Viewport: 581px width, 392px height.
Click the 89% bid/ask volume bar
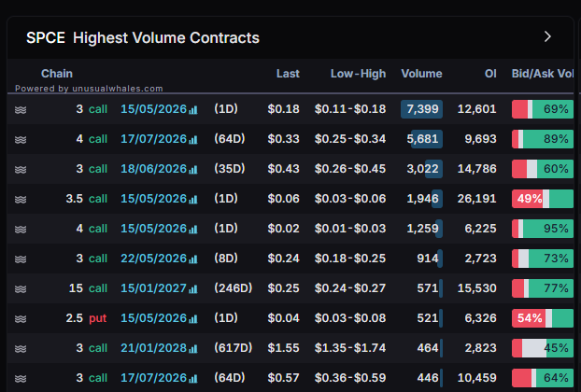click(543, 139)
